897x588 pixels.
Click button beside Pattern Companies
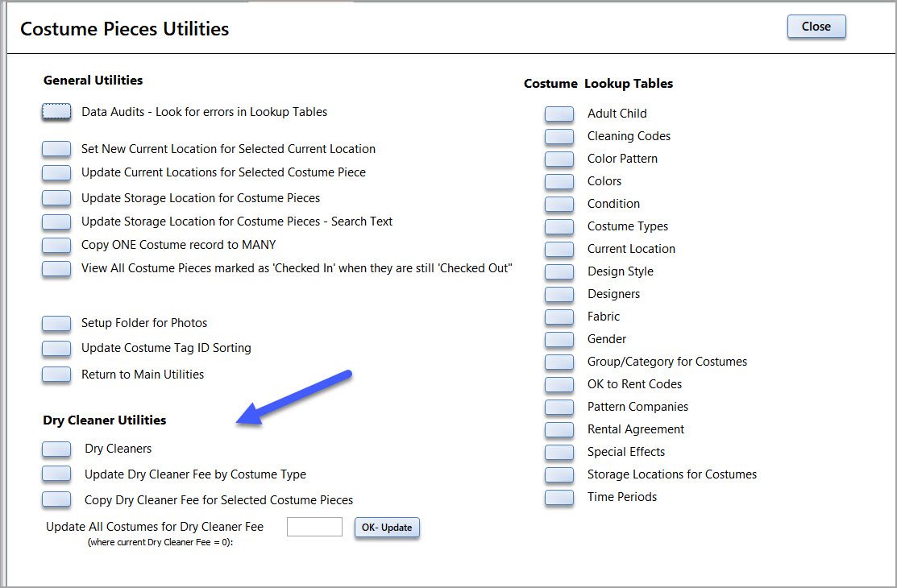coord(559,408)
